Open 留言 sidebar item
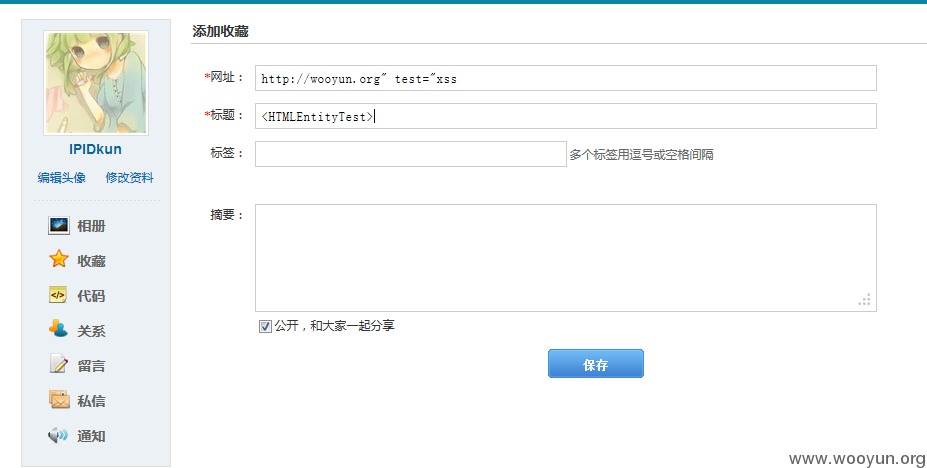Image resolution: width=927 pixels, height=468 pixels. [91, 366]
